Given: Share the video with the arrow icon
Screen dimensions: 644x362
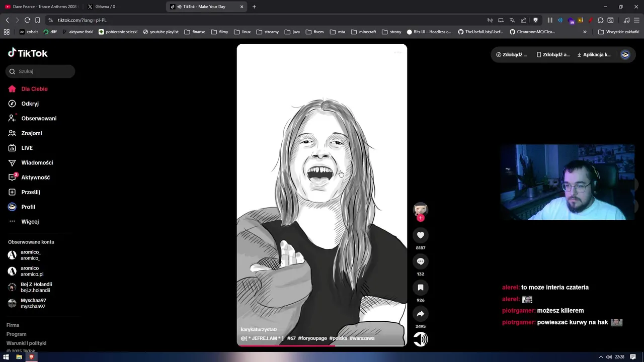Looking at the screenshot, I should (421, 314).
